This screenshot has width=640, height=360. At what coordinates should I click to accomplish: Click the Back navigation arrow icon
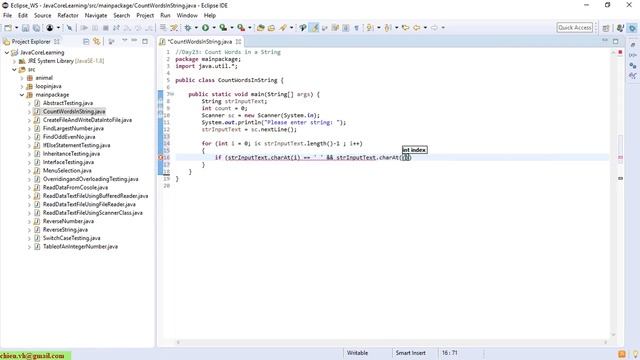tap(417, 28)
